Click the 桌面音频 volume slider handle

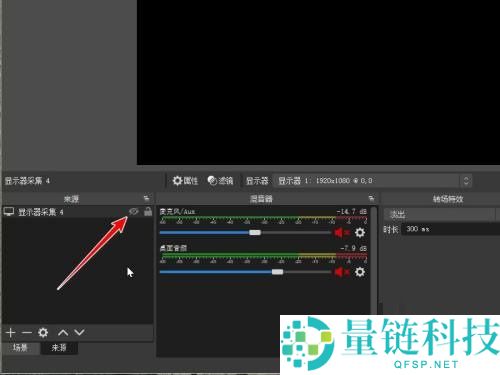(277, 272)
